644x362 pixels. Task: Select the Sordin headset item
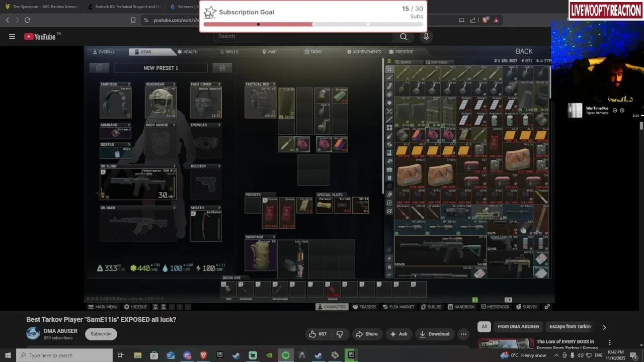click(x=116, y=103)
